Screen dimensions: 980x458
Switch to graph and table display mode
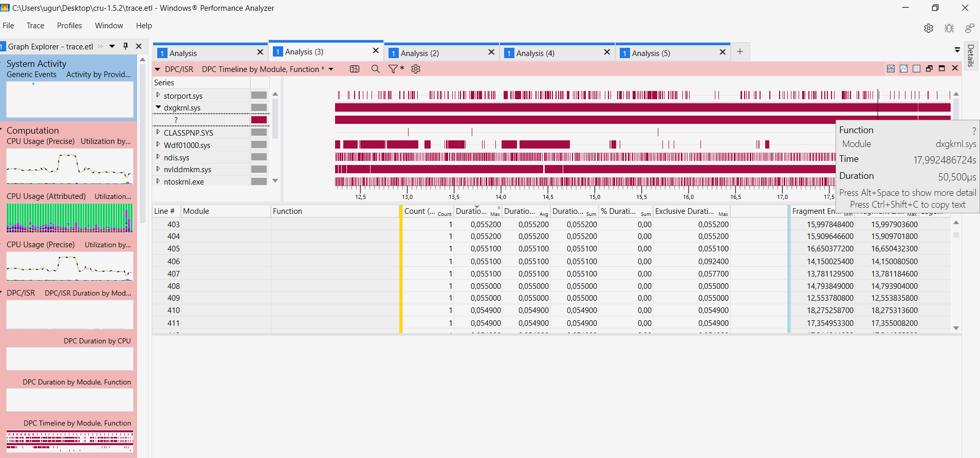tap(891, 68)
